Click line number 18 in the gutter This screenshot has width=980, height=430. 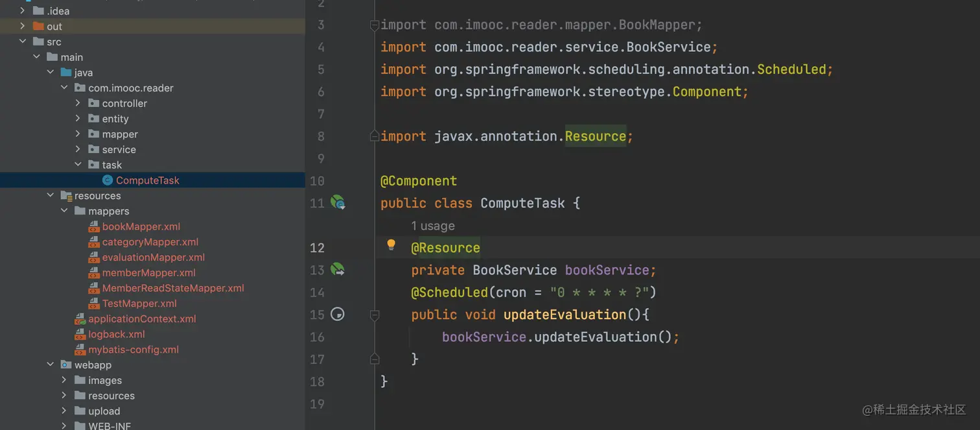(317, 381)
